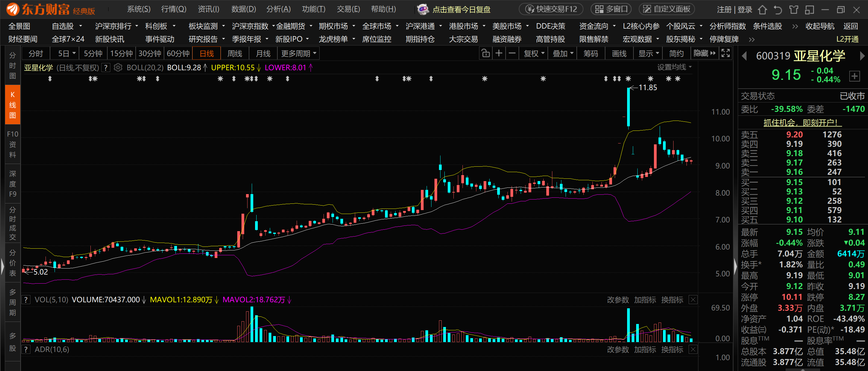The image size is (868, 371).
Task: Open BOLL indicator settings gear
Action: tap(118, 68)
